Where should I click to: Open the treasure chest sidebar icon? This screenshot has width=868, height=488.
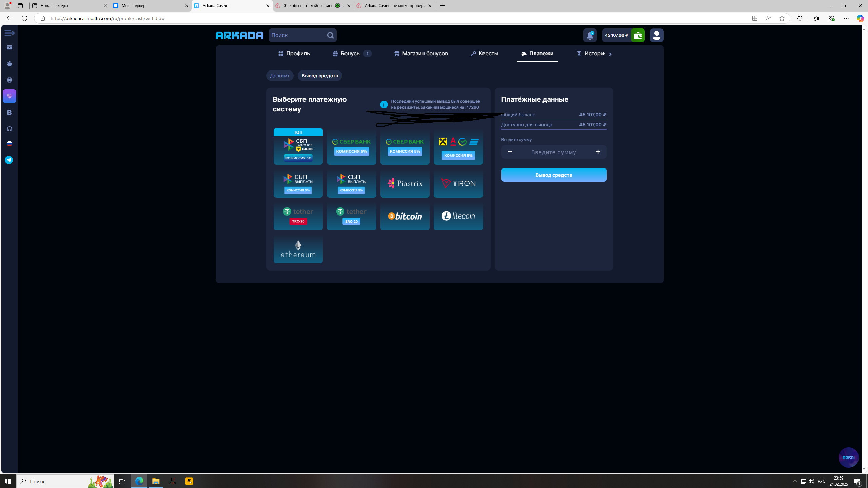9,47
